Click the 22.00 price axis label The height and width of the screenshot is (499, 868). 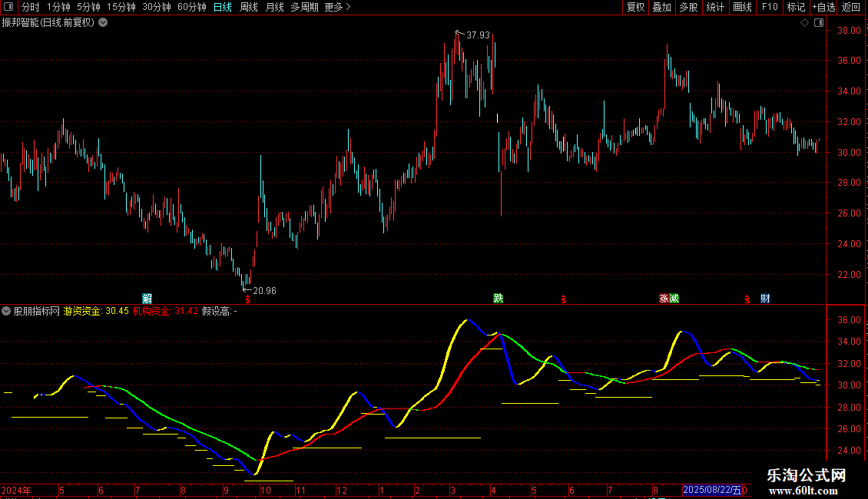pyautogui.click(x=849, y=275)
